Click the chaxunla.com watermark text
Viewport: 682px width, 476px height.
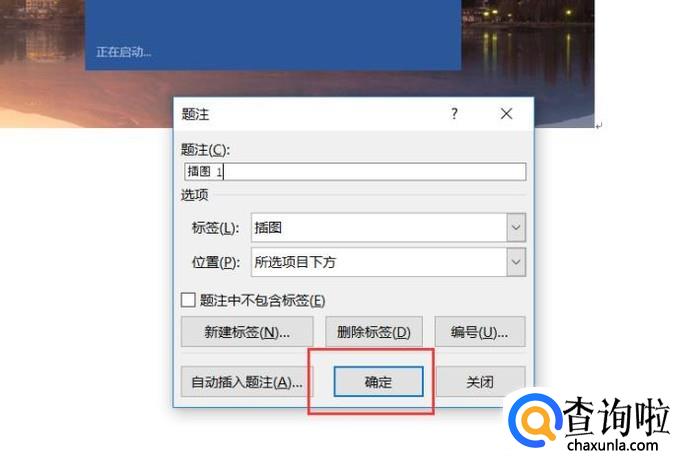point(612,446)
